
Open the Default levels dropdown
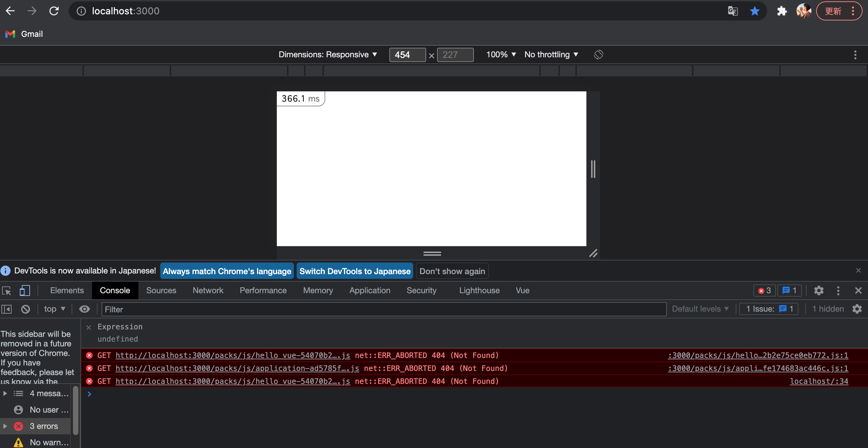point(700,309)
